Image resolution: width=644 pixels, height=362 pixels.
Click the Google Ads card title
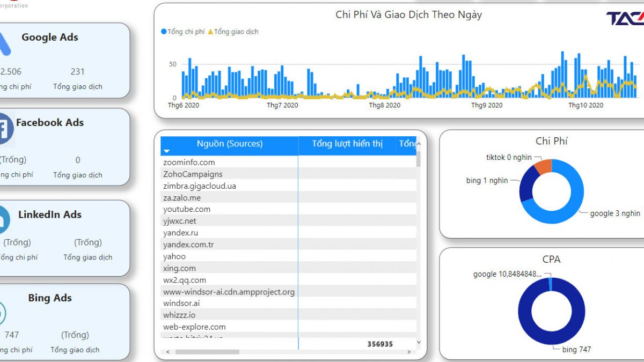point(50,37)
